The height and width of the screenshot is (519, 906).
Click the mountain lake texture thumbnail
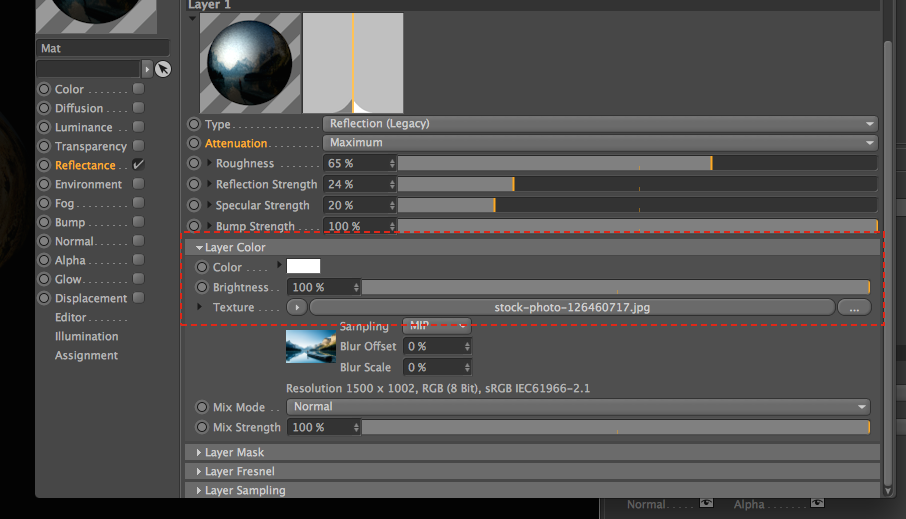pyautogui.click(x=311, y=346)
